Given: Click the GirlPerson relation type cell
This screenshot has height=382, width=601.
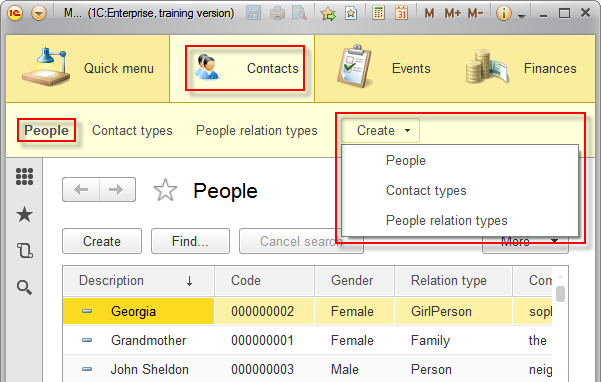Looking at the screenshot, I should 453,312.
